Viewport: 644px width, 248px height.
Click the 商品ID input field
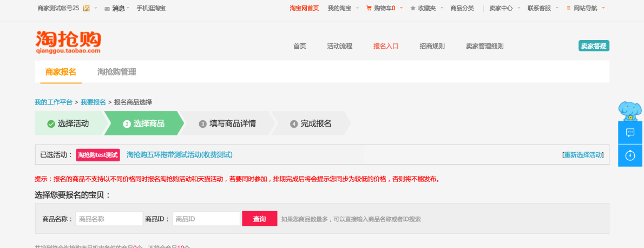[206, 219]
